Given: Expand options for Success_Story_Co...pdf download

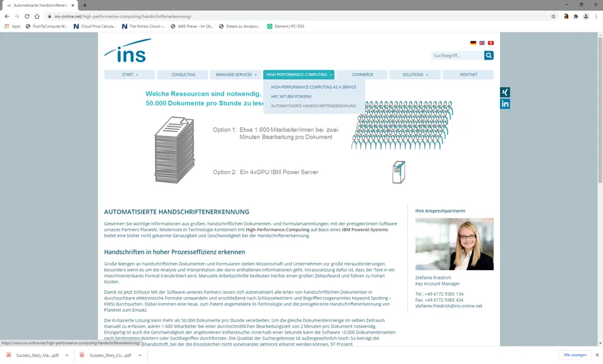Looking at the screenshot, I should tap(140, 355).
